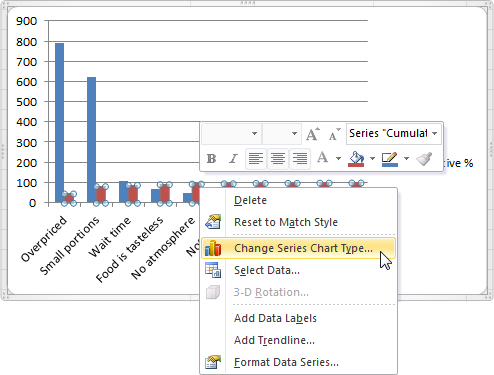The image size is (494, 375).
Task: Apply shape fill paint bucket
Action: pos(356,158)
